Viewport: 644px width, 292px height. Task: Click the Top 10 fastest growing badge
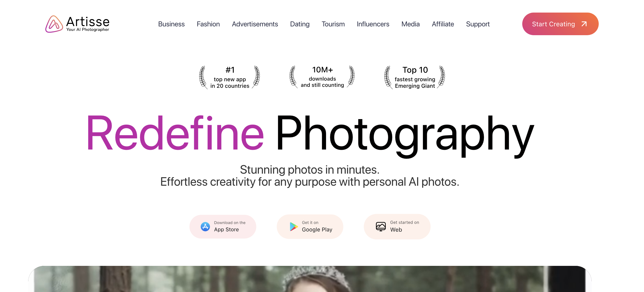click(415, 77)
